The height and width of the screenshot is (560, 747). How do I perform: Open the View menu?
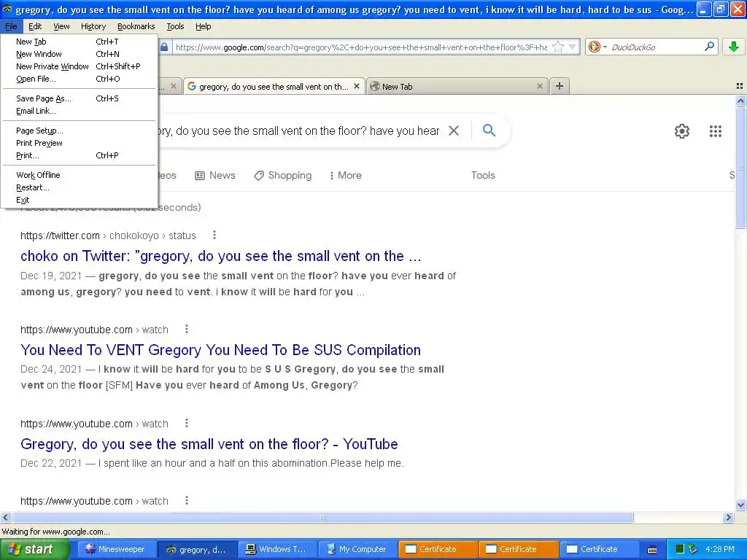tap(61, 26)
